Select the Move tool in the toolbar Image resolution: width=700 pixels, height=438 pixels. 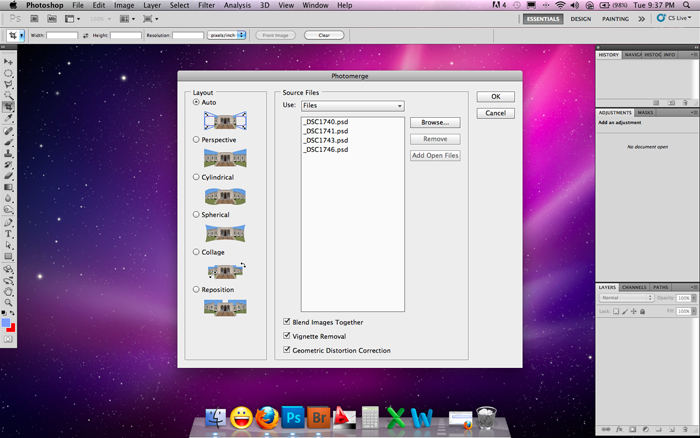coord(8,62)
